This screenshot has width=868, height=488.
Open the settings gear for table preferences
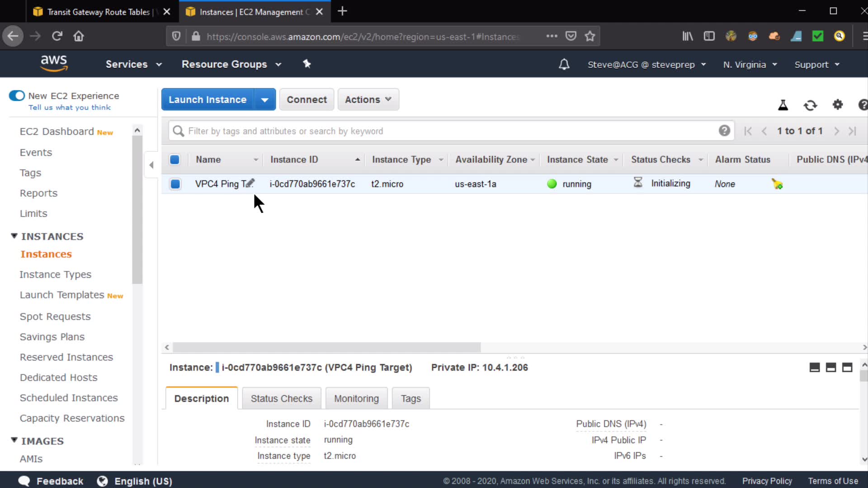pos(838,105)
